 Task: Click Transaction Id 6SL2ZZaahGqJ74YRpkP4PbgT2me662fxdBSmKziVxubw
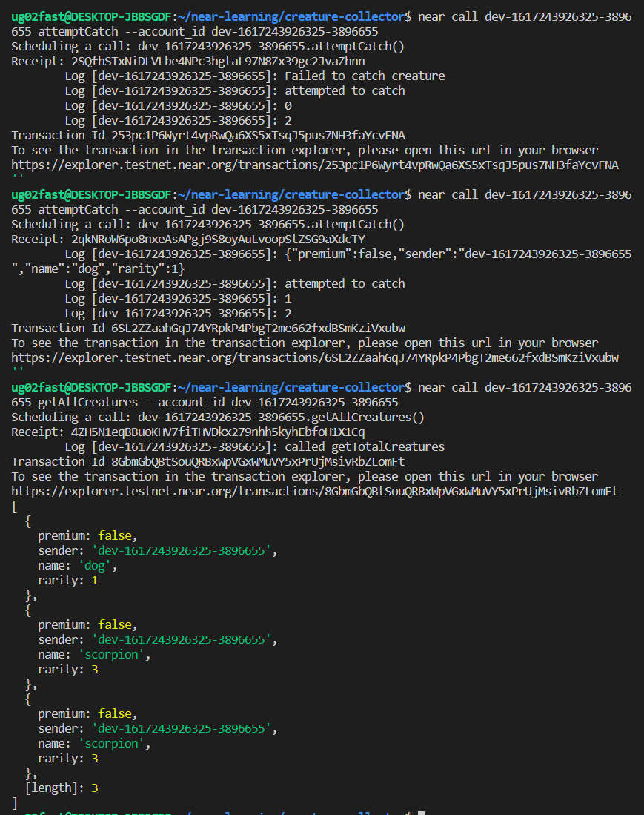coord(208,329)
